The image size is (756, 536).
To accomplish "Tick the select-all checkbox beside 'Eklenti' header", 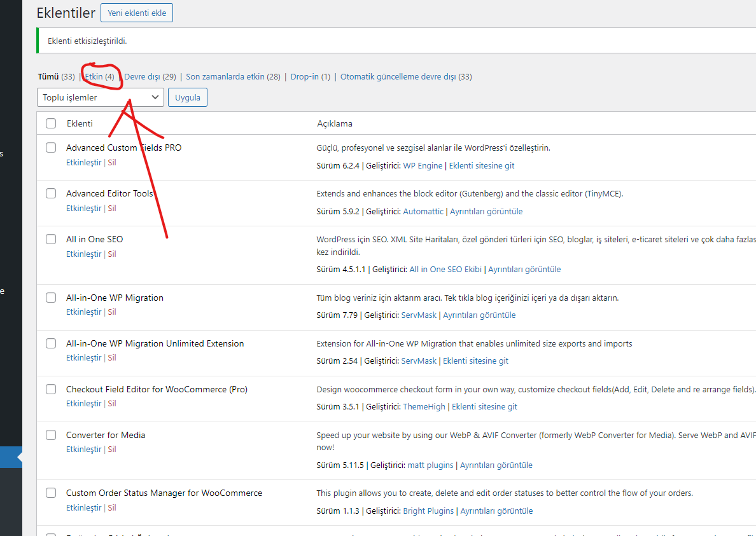I will pyautogui.click(x=51, y=123).
